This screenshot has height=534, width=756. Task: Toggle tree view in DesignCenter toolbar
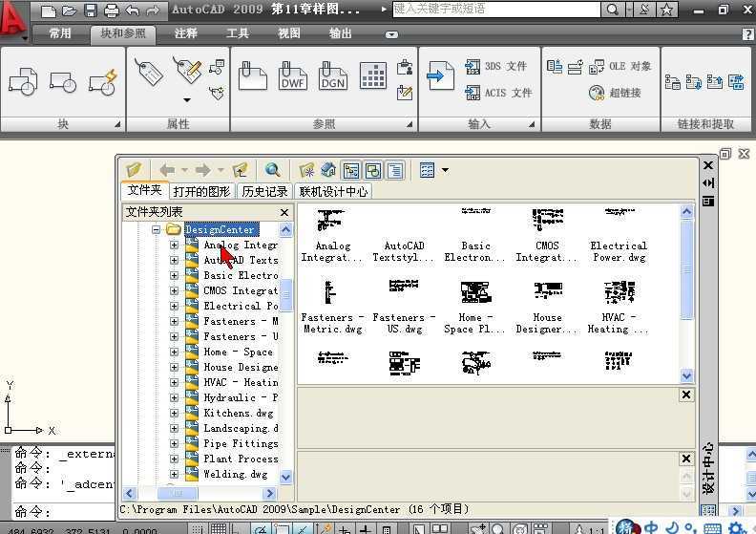pyautogui.click(x=351, y=170)
